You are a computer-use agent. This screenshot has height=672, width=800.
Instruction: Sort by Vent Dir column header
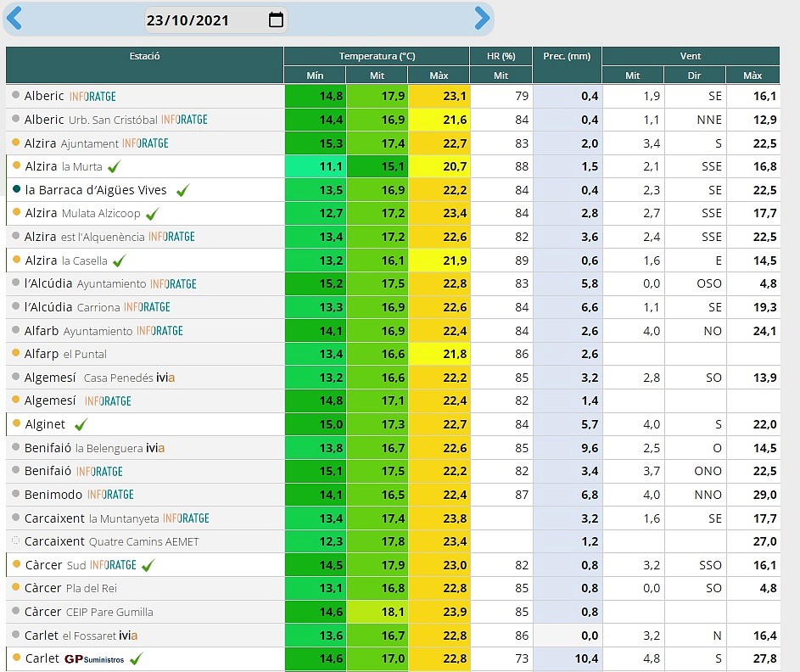695,75
